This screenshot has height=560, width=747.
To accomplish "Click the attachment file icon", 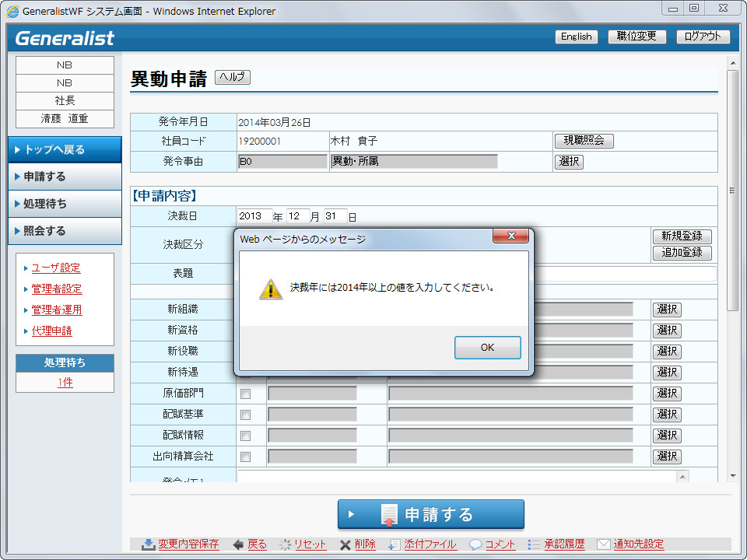I will pyautogui.click(x=394, y=544).
